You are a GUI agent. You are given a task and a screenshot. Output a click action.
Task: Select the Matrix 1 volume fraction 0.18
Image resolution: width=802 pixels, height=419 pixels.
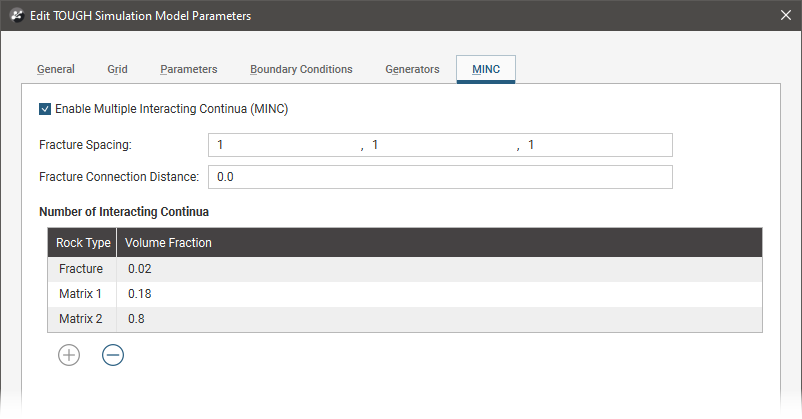point(439,294)
